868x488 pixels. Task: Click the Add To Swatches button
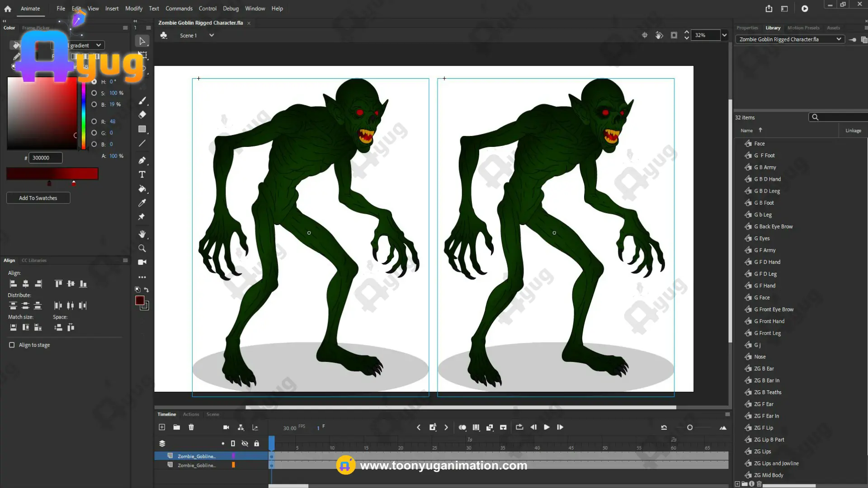click(38, 198)
